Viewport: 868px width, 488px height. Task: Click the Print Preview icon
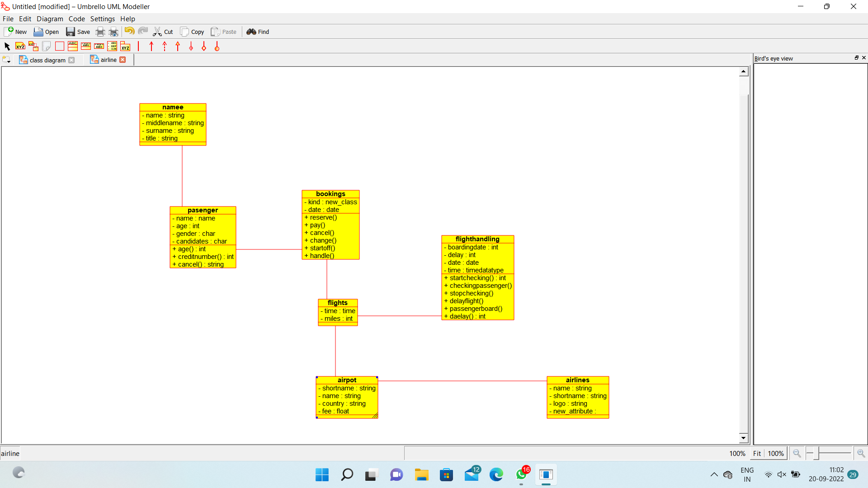(x=113, y=32)
